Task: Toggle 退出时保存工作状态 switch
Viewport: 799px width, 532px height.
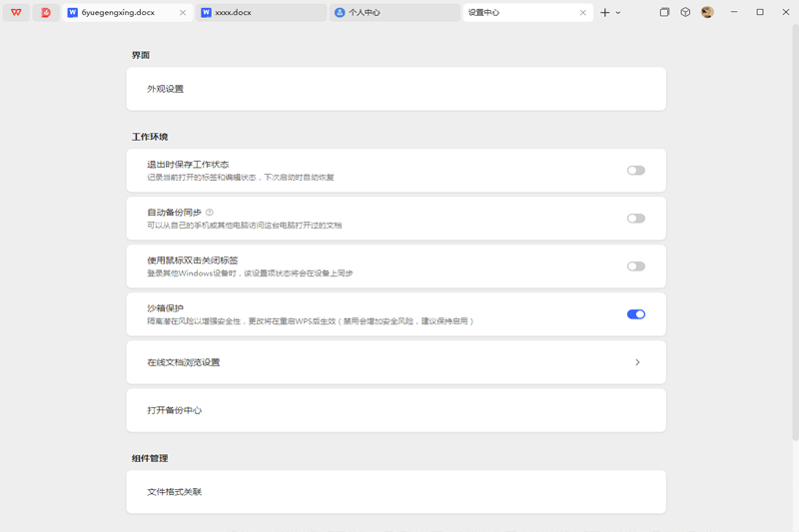Action: [636, 171]
